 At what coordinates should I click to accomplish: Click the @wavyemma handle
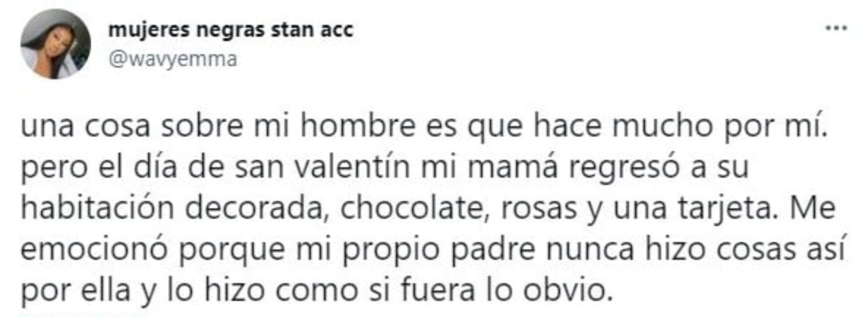[172, 59]
